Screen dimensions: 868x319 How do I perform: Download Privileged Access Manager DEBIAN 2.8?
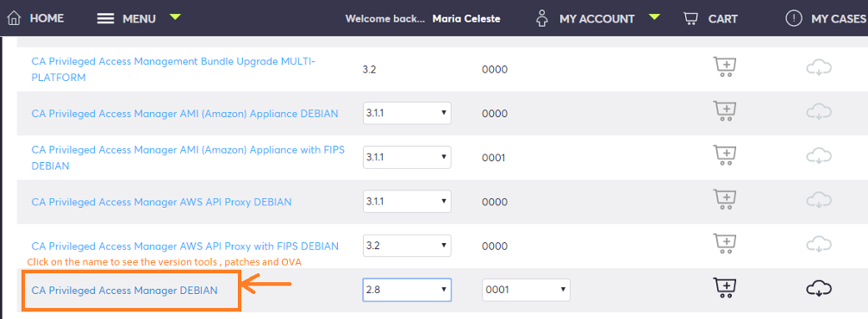819,288
